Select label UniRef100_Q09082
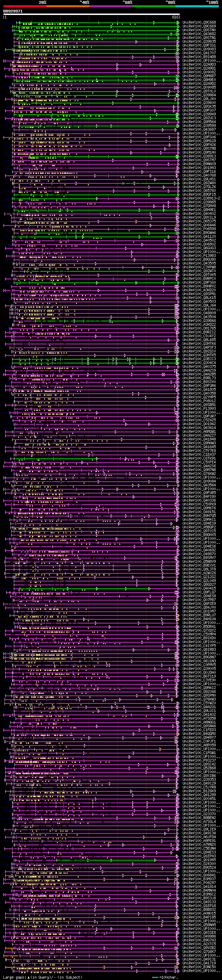Viewport: 222px width, 980px height. pyautogui.click(x=199, y=72)
